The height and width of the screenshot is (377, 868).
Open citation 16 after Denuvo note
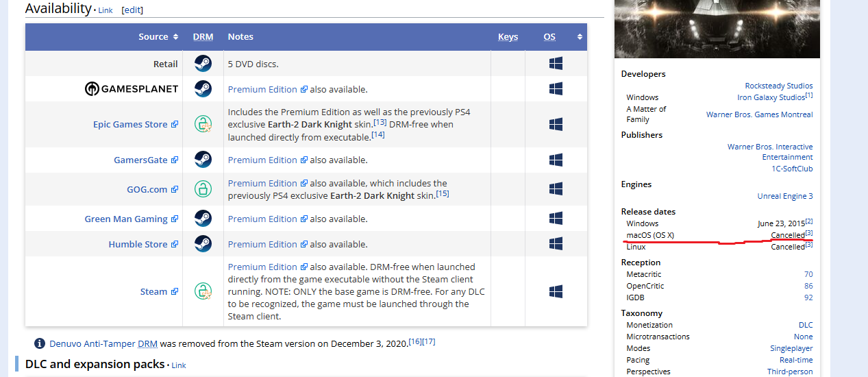(415, 341)
